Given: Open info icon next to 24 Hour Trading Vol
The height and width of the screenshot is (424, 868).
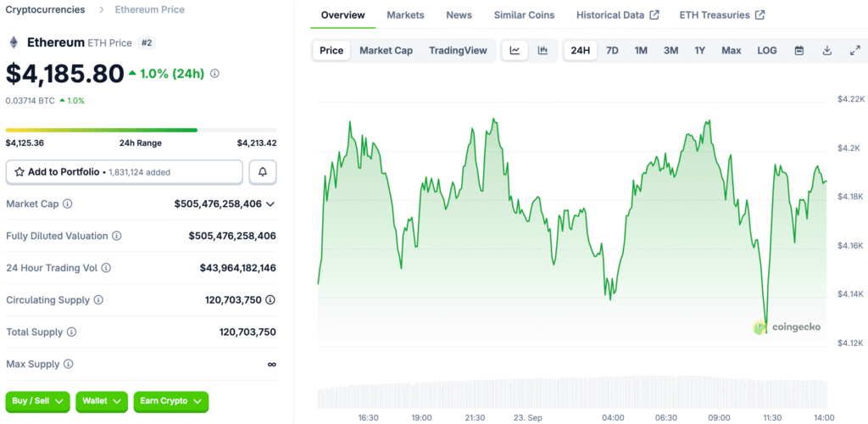Looking at the screenshot, I should (x=106, y=268).
